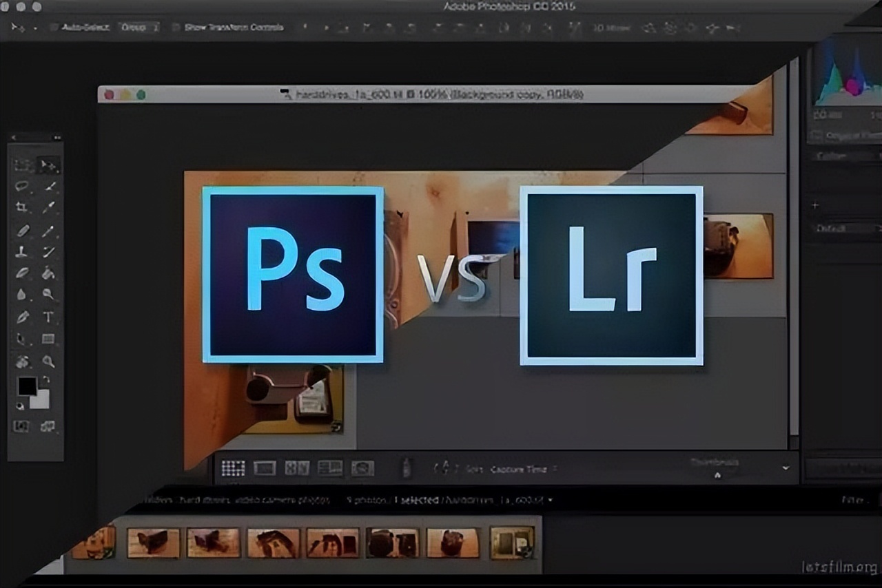Select the Eraser tool
The height and width of the screenshot is (588, 882).
click(22, 273)
